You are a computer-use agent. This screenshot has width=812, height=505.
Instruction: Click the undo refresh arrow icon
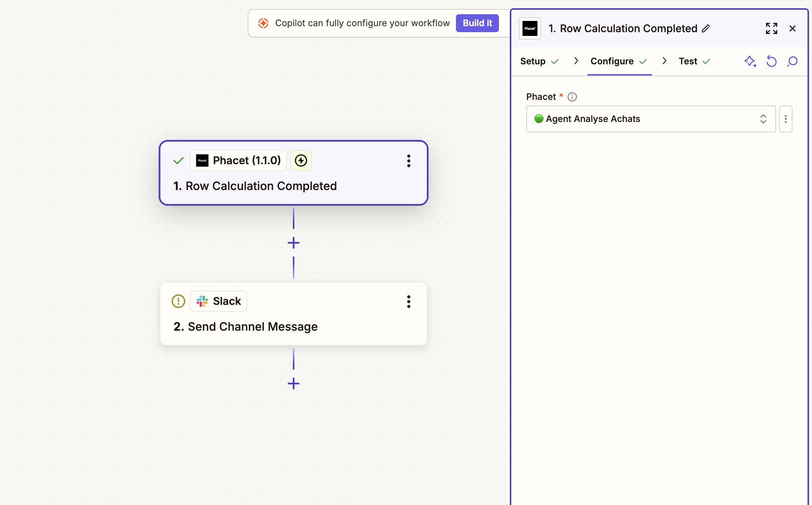click(771, 61)
